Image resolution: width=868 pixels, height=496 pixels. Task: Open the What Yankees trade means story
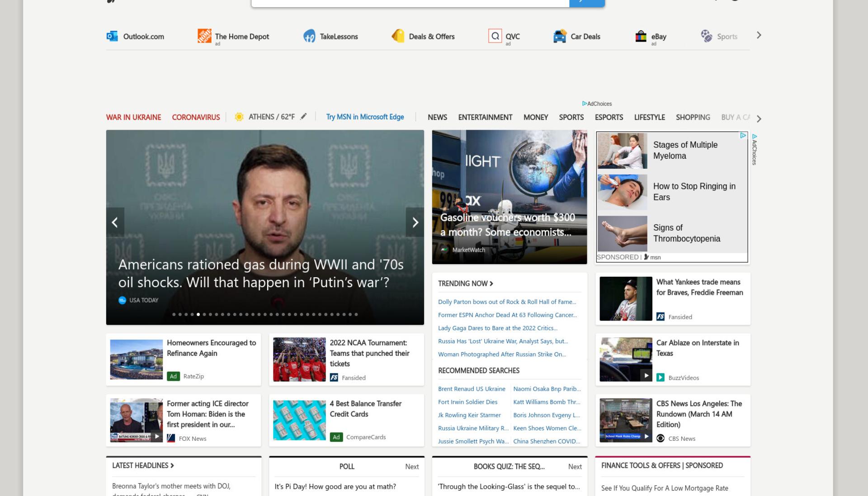[673, 298]
